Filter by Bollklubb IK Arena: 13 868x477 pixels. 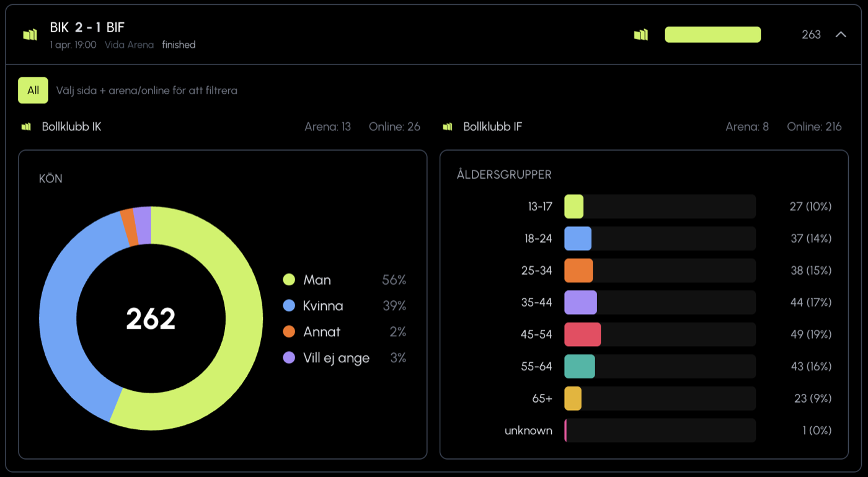click(327, 127)
